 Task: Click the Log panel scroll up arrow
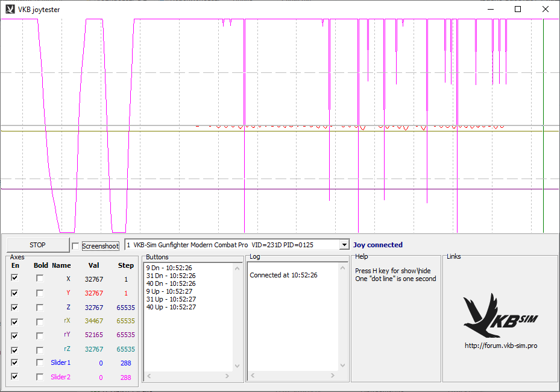pyautogui.click(x=342, y=268)
